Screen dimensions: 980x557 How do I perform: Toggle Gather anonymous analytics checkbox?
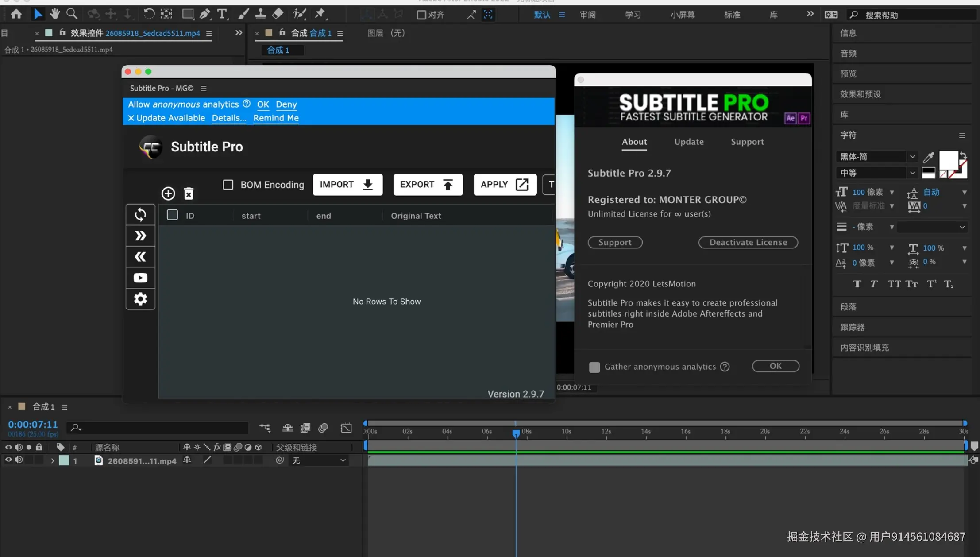(x=594, y=367)
